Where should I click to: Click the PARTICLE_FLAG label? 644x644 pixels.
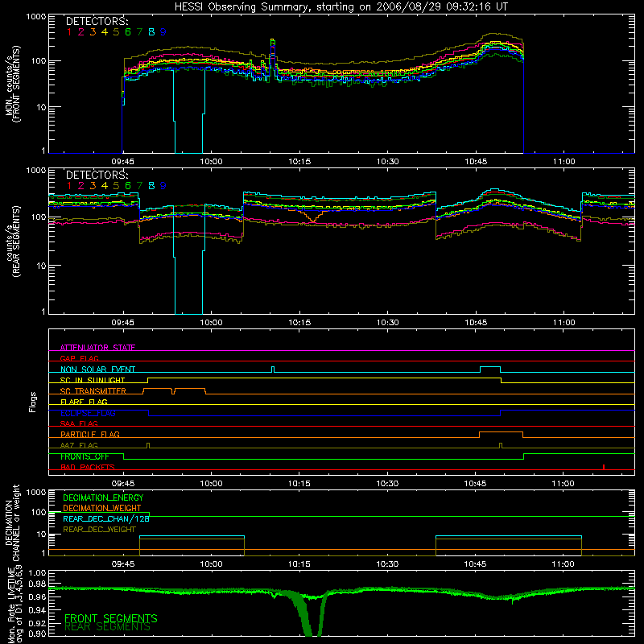[x=90, y=434]
